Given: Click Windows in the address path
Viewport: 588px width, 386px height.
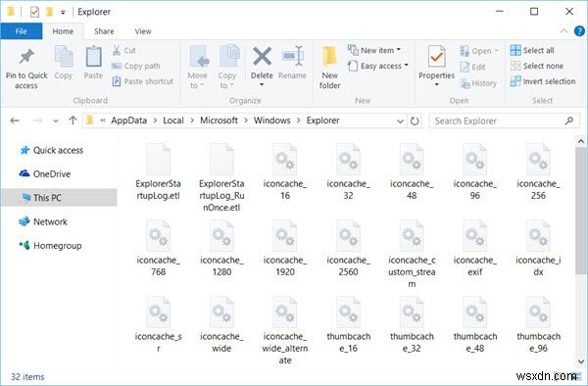Looking at the screenshot, I should [271, 121].
